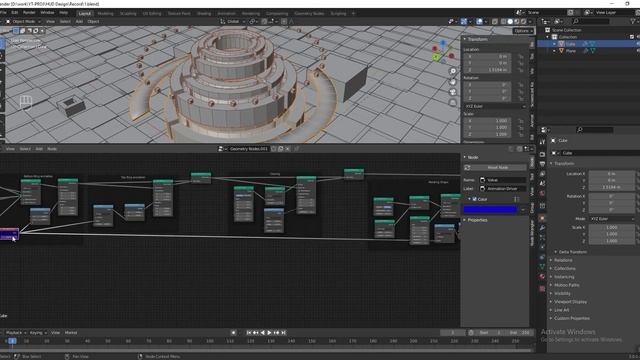Viewport: 640px width, 360px height.
Task: Open viewport Object menu
Action: 93,21
